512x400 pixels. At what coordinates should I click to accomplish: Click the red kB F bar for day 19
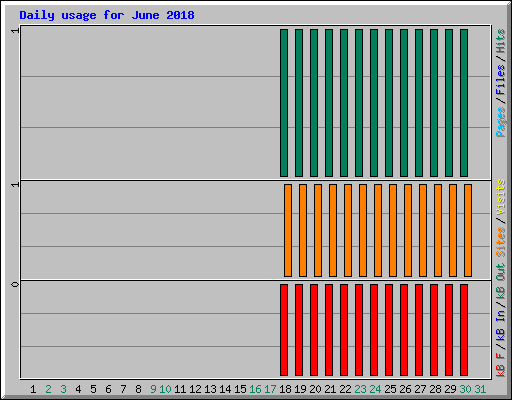pos(299,330)
